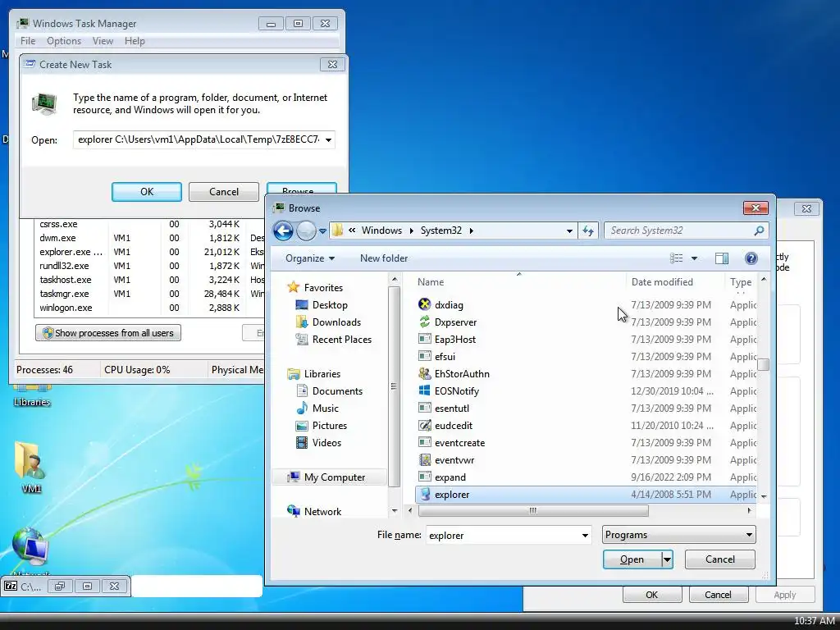Select Network in navigation pane

coord(322,512)
